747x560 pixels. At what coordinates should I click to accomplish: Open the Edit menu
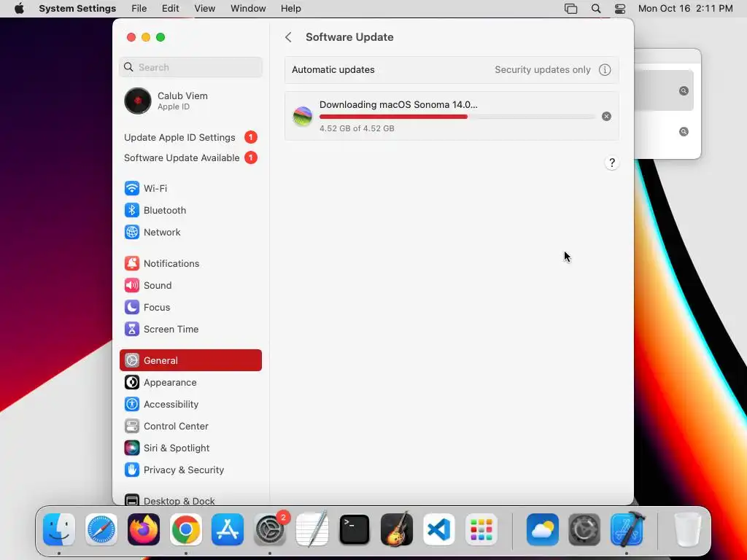[170, 9]
